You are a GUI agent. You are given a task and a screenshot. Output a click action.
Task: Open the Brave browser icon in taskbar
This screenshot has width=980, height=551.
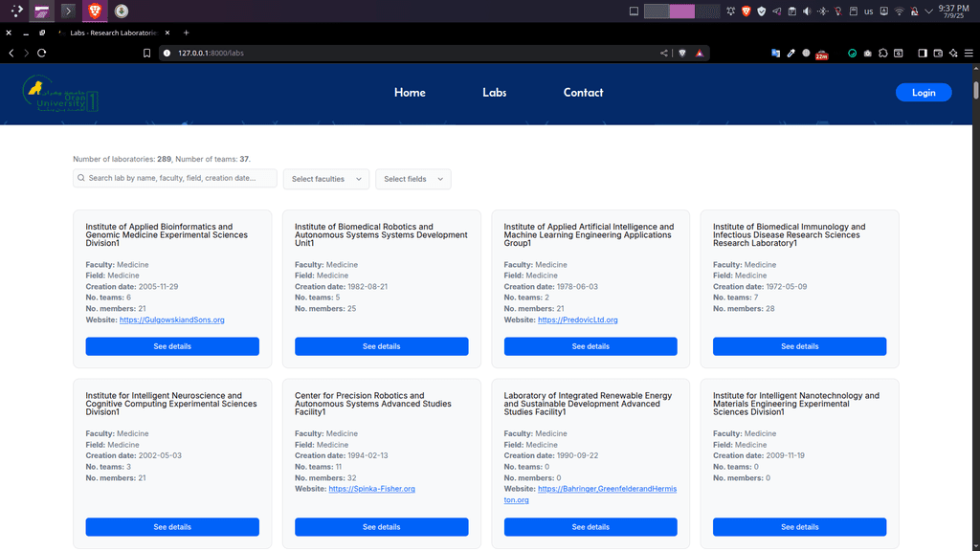pyautogui.click(x=95, y=11)
